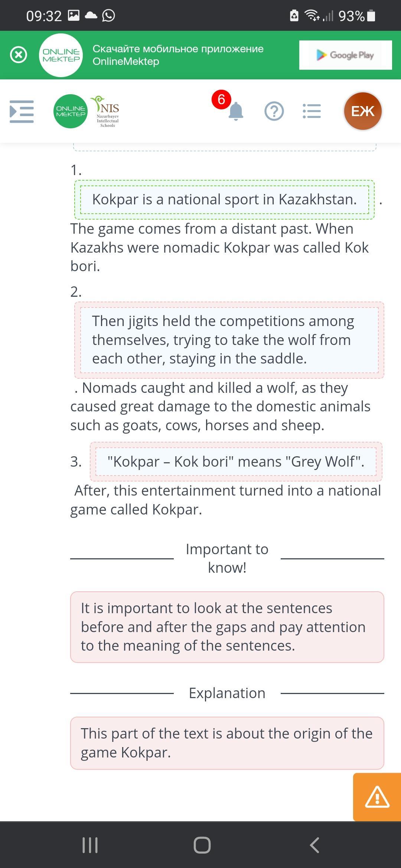Screen dimensions: 401x868
Task: Click the 'Important to know!' hint box
Action: pos(227,627)
